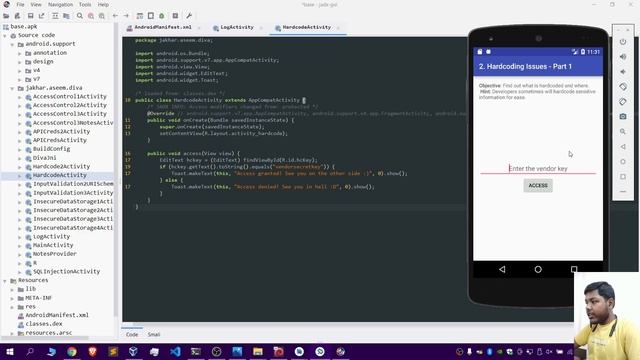This screenshot has height=360, width=640.
Task: Select AccessControl1Activity in the tree
Action: pyautogui.click(x=70, y=97)
